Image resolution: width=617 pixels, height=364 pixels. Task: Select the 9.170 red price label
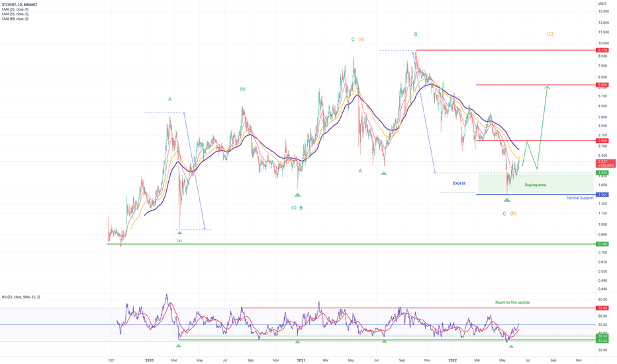602,50
